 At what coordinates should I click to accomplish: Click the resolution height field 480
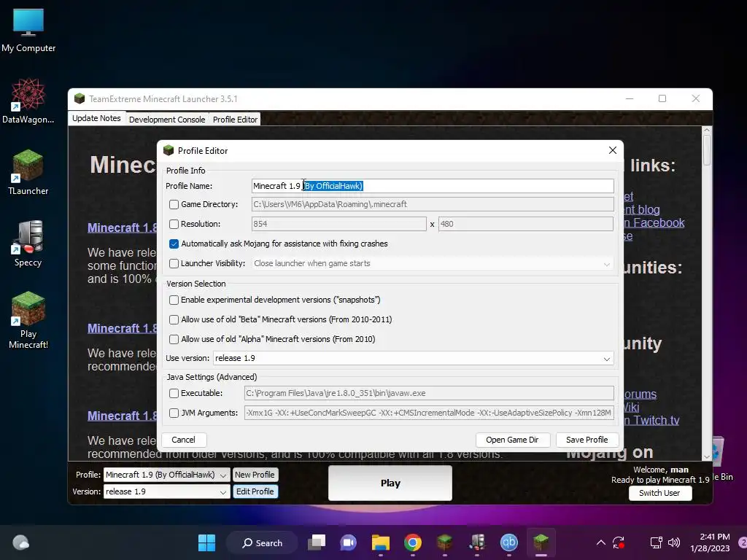[x=526, y=224]
